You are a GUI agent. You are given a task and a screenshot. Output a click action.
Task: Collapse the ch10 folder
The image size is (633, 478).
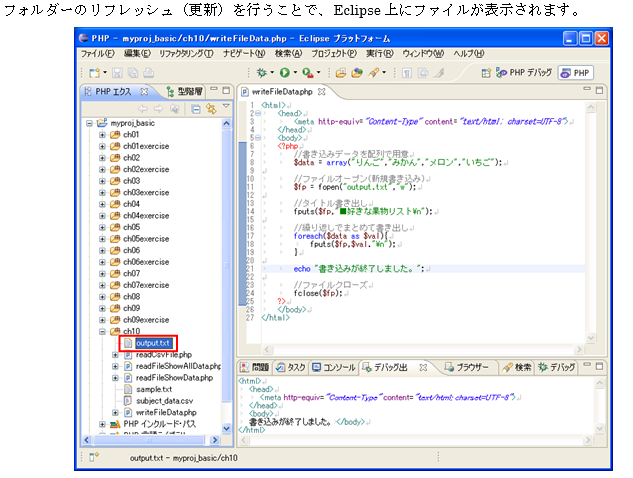pyautogui.click(x=102, y=331)
